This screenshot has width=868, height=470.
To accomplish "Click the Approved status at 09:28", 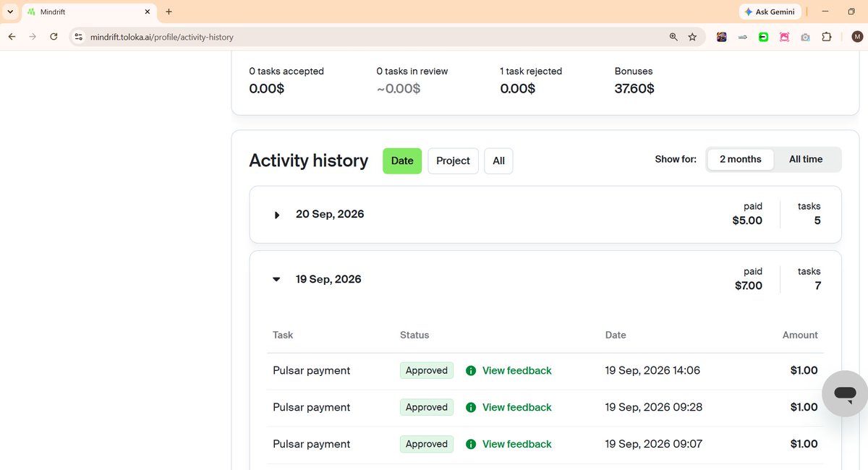I will [427, 408].
